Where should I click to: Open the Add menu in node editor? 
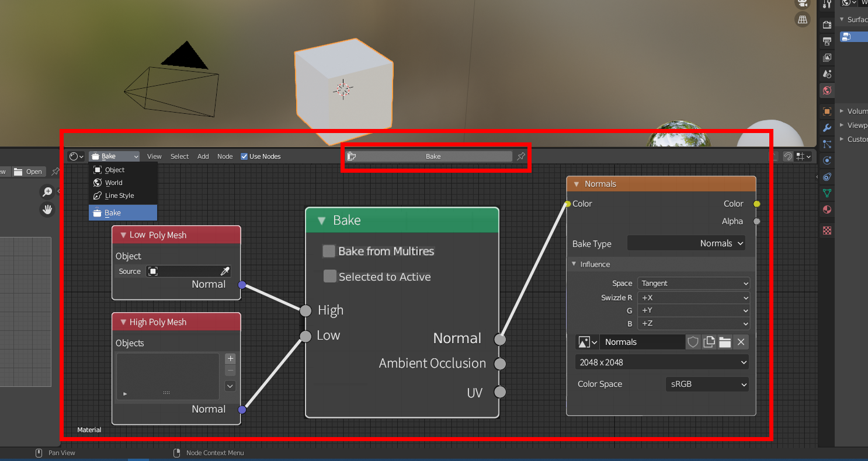pos(203,156)
